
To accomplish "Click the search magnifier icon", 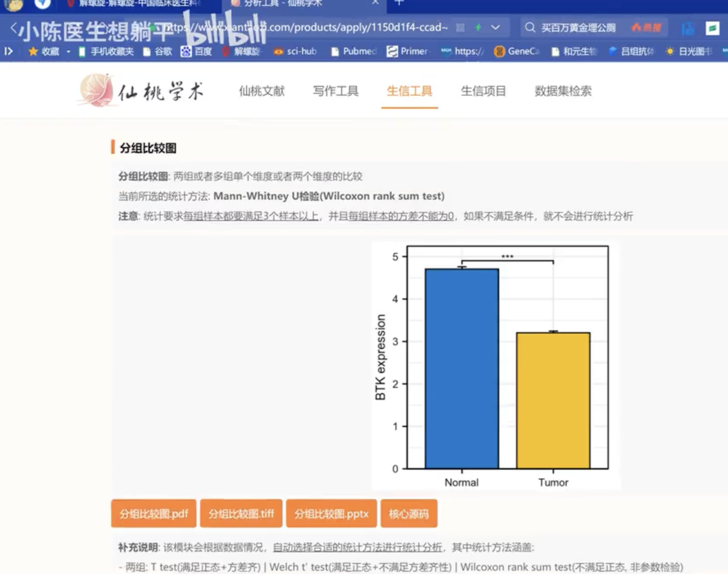I will [530, 27].
